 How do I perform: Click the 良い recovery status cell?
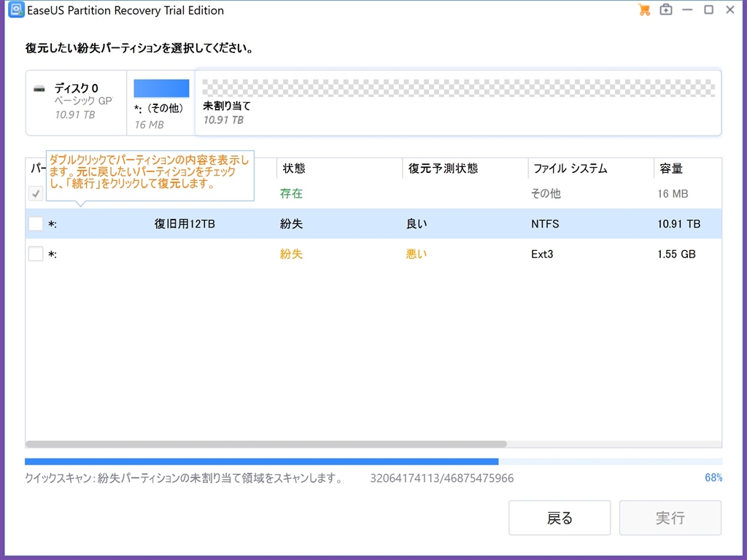point(417,224)
